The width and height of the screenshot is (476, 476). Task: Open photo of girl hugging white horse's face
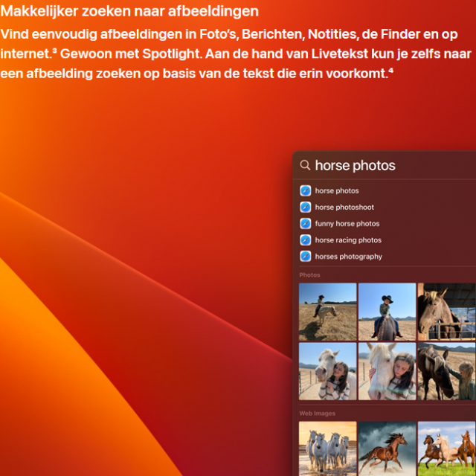[x=387, y=371]
